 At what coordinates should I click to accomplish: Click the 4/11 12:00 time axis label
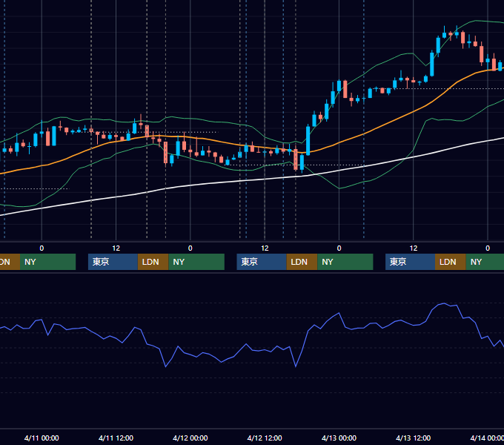[x=116, y=438]
